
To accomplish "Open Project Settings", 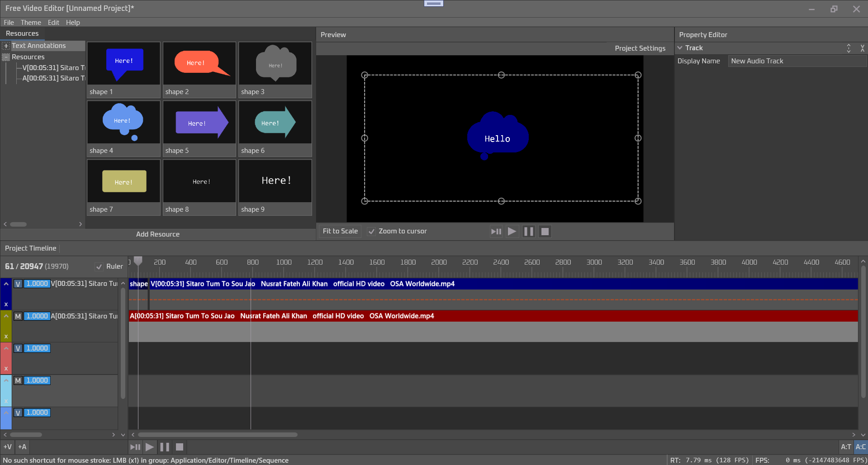I will (640, 48).
